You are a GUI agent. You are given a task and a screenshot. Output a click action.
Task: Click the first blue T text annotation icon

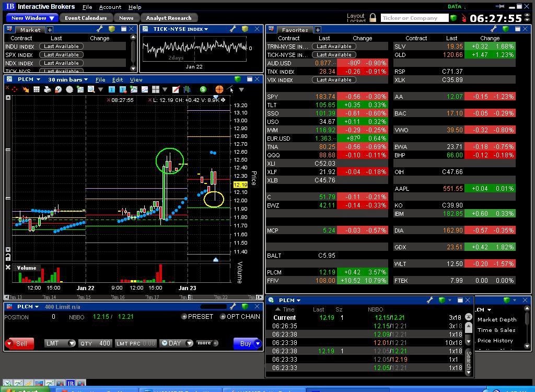pyautogui.click(x=112, y=89)
